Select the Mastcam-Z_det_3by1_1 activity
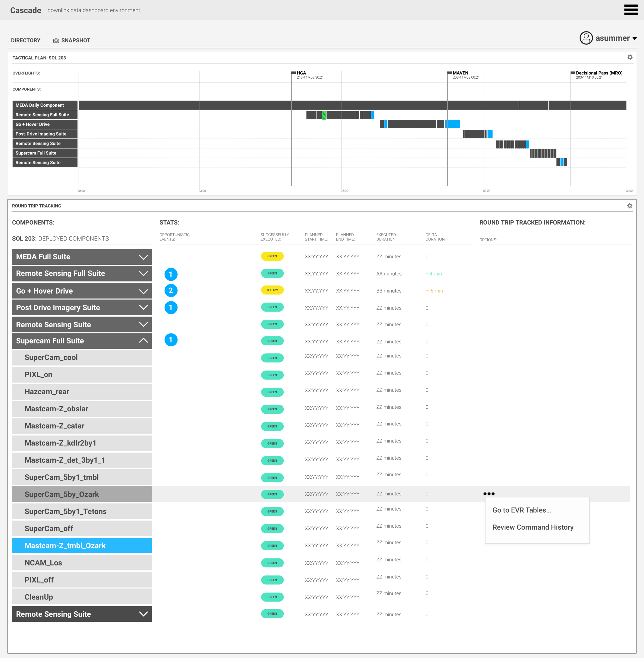The height and width of the screenshot is (658, 644). (x=82, y=460)
